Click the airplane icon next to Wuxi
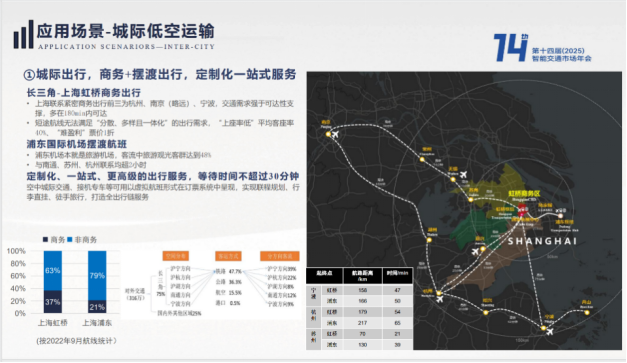The image size is (627, 363). tap(463, 175)
